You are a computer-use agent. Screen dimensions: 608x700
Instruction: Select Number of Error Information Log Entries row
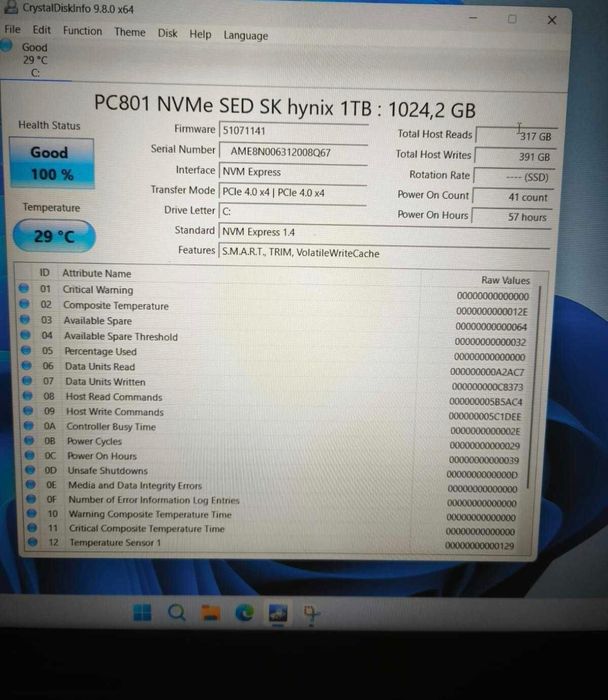274,501
